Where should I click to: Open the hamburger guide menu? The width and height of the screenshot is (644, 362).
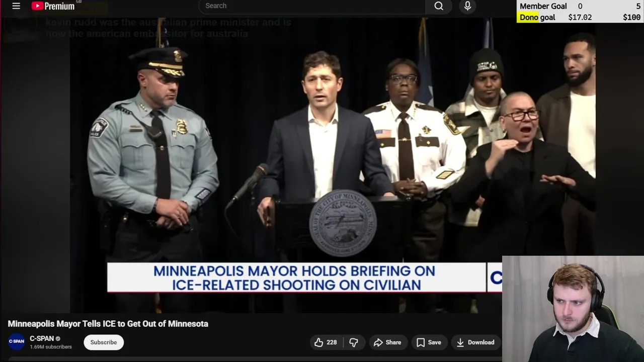16,6
